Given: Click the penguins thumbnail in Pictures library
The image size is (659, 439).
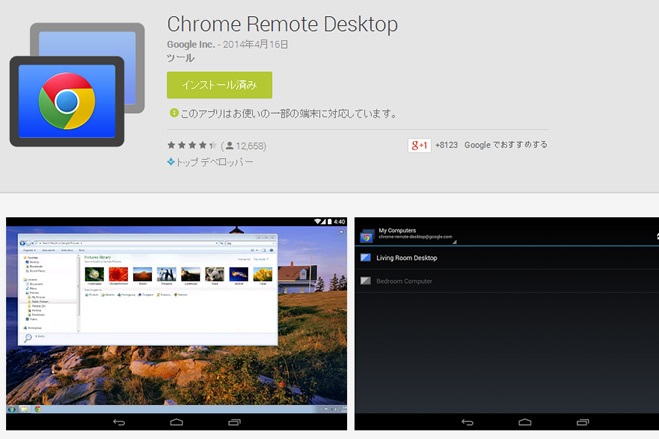Looking at the screenshot, I should click(166, 274).
